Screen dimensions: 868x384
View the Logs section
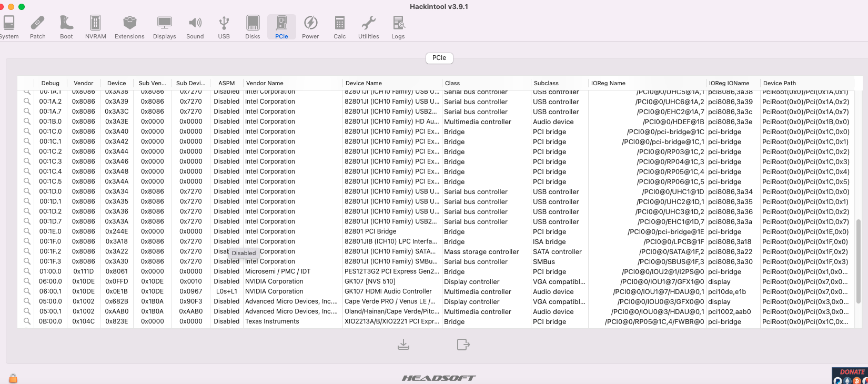398,27
